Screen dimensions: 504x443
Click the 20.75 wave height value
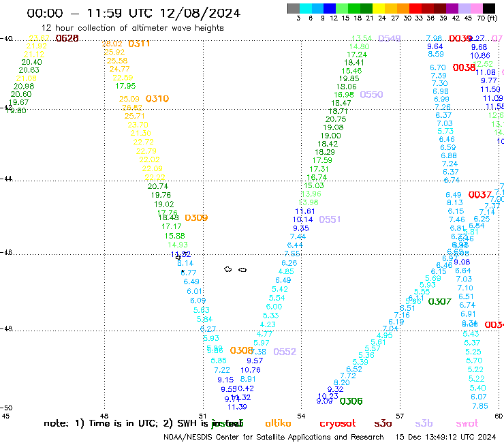click(336, 119)
